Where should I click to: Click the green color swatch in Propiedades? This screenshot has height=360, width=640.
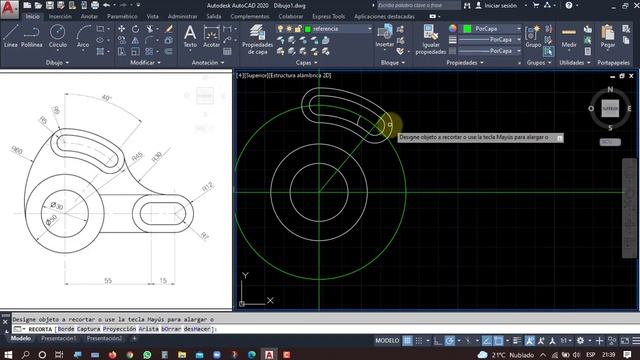point(467,29)
